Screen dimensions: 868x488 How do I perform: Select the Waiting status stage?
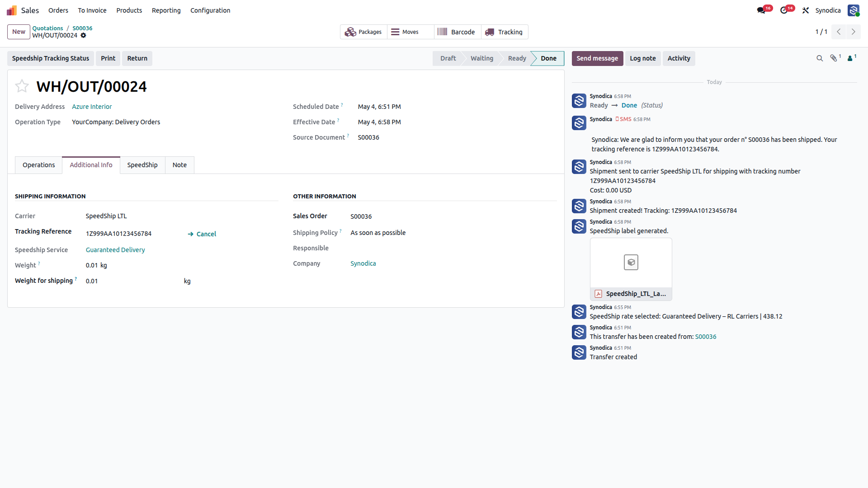482,58
